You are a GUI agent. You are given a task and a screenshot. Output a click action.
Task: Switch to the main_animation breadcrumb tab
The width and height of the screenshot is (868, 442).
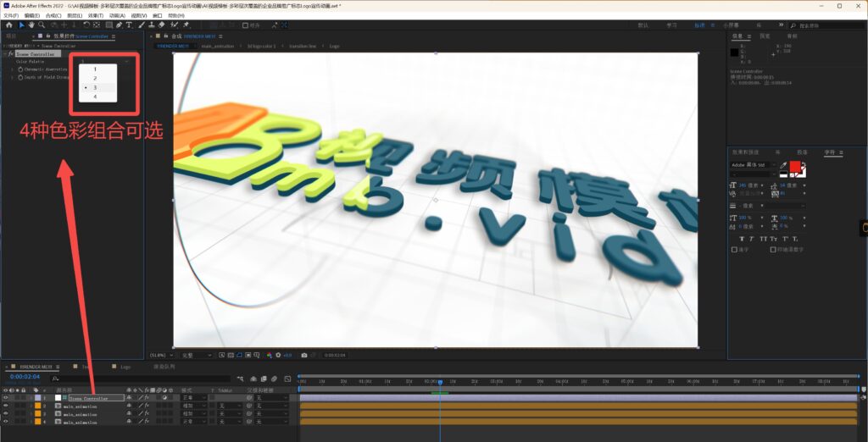coord(218,46)
